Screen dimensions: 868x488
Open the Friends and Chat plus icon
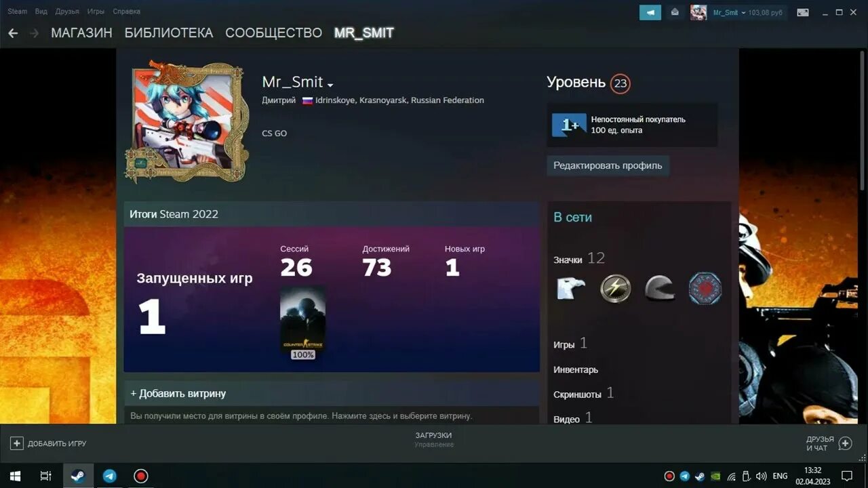click(x=845, y=443)
